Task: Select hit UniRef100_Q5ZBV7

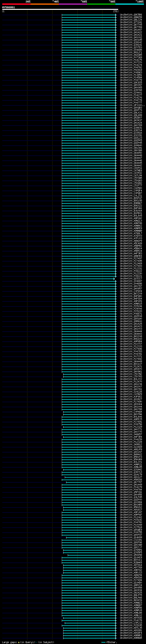Action: click(x=131, y=118)
